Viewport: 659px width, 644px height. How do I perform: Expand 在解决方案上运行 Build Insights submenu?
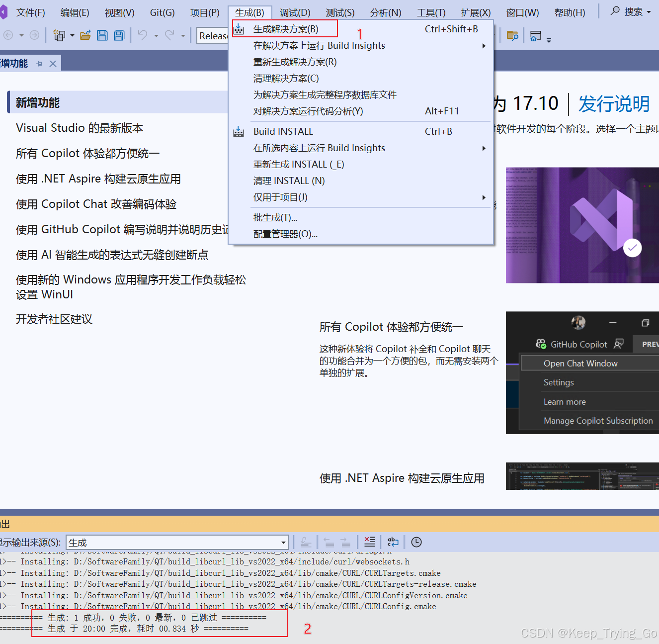(x=484, y=46)
